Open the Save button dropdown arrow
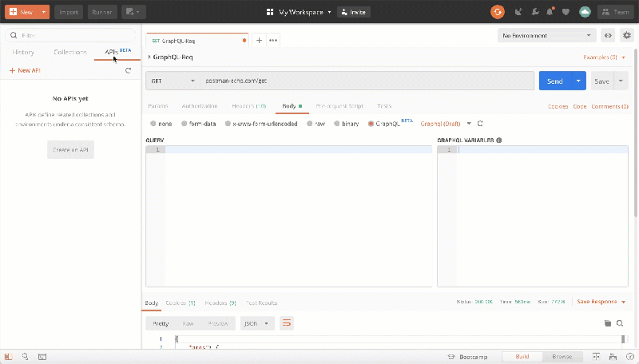This screenshot has width=639, height=364. coord(621,81)
